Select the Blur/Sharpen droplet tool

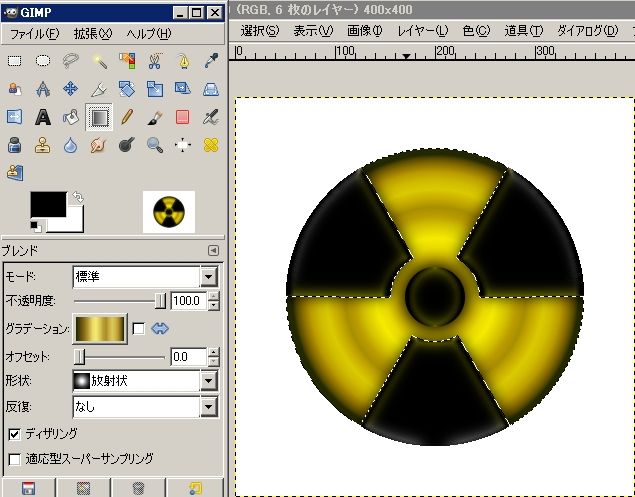tap(71, 145)
